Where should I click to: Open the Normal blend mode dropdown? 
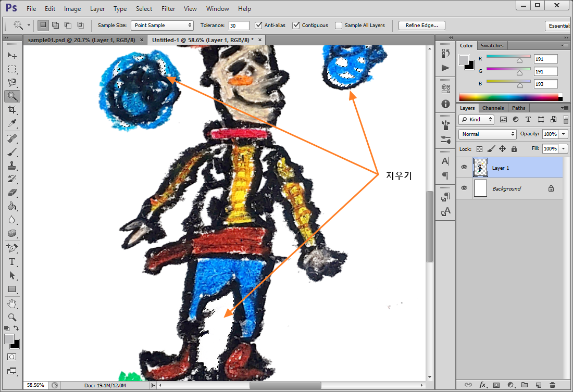coord(487,134)
